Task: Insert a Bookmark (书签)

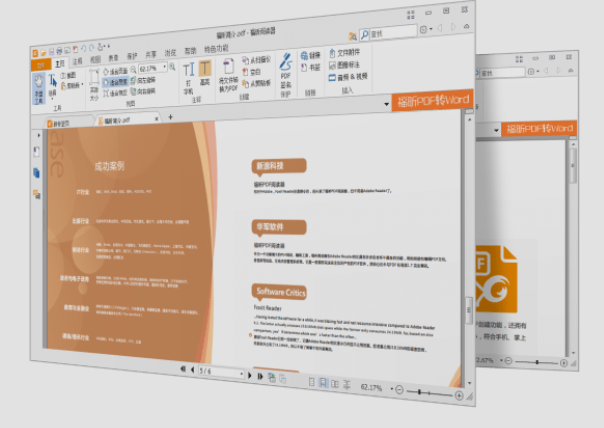Action: pyautogui.click(x=310, y=67)
